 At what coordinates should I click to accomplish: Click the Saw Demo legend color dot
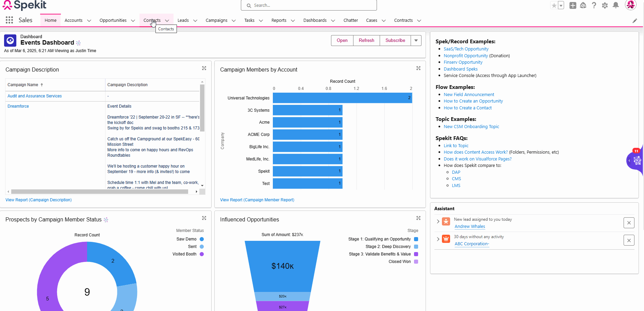click(202, 239)
